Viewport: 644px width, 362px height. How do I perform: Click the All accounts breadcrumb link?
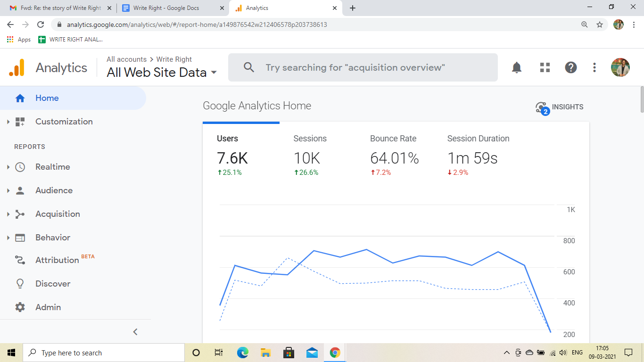tap(126, 59)
